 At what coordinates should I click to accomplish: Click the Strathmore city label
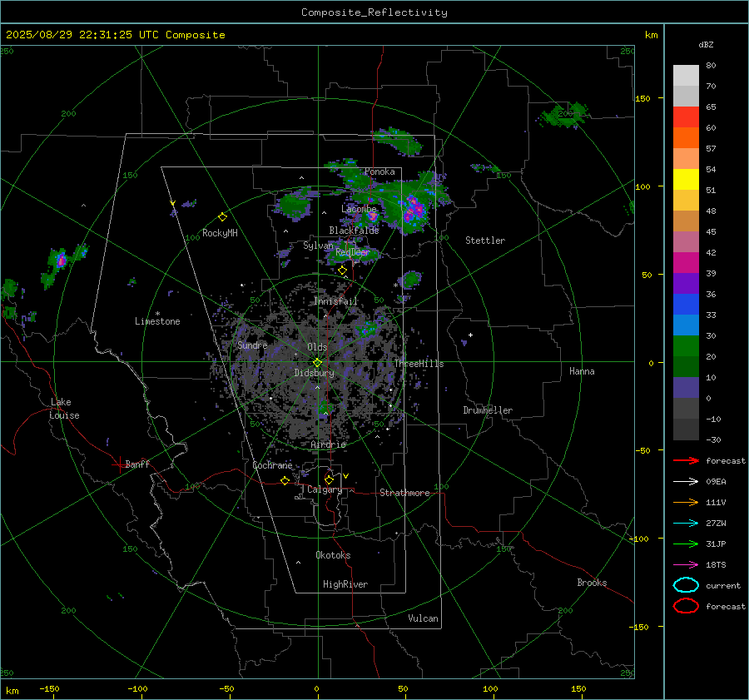tap(404, 493)
